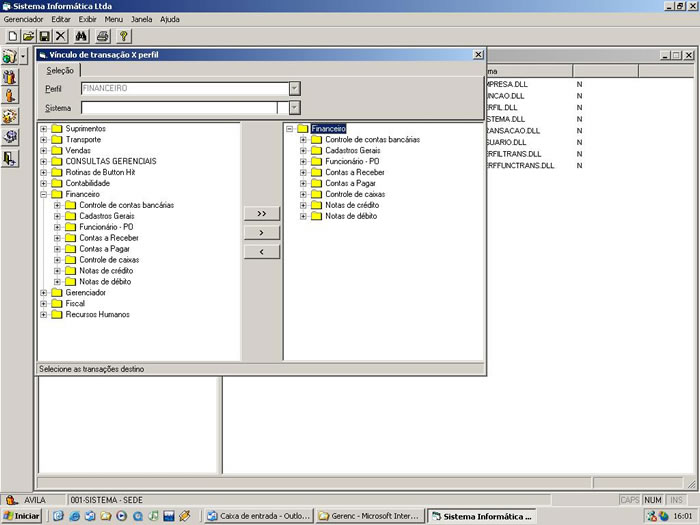Image resolution: width=700 pixels, height=525 pixels.
Task: Open the Exibir menu
Action: tap(88, 19)
